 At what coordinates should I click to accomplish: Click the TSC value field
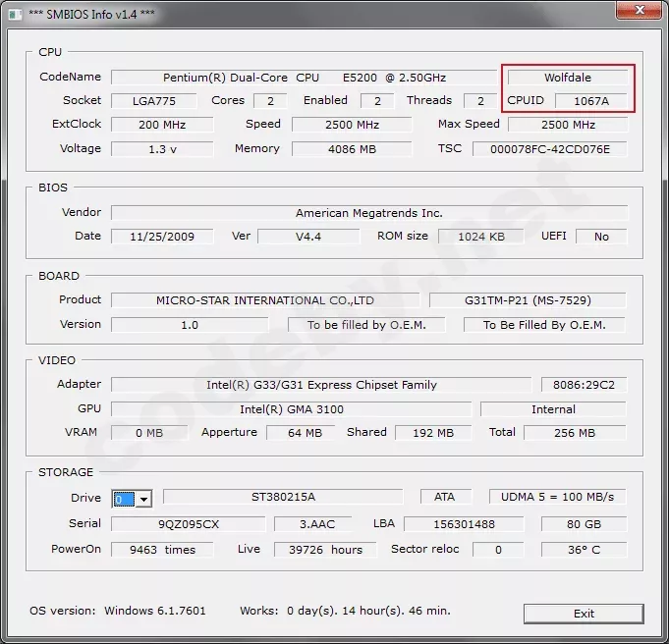click(x=550, y=149)
